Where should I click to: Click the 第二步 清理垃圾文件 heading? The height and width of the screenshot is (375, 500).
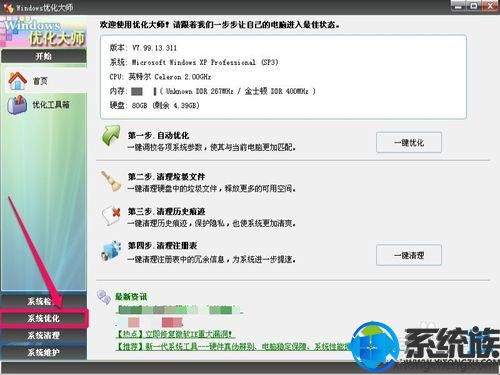166,177
